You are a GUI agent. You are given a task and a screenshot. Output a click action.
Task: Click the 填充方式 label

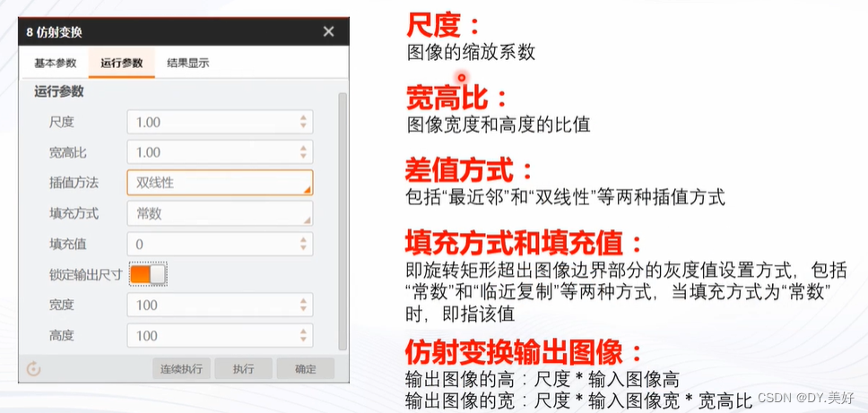point(74,213)
